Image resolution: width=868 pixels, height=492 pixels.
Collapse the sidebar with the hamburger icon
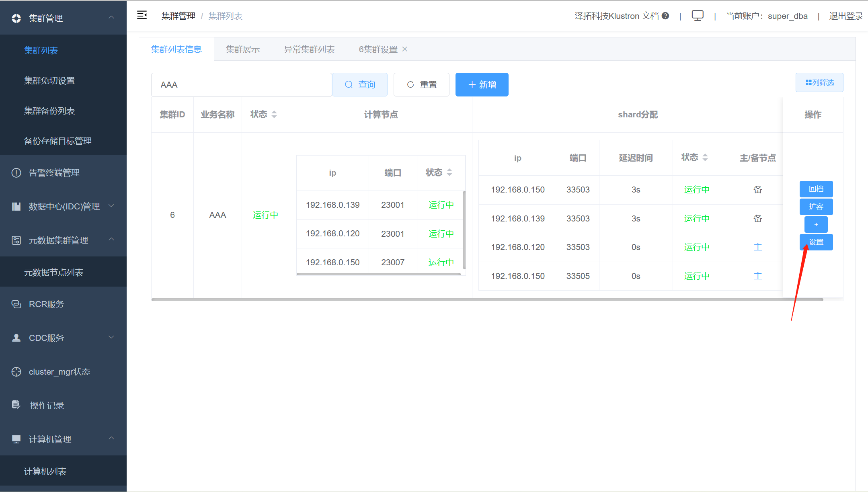tap(142, 16)
